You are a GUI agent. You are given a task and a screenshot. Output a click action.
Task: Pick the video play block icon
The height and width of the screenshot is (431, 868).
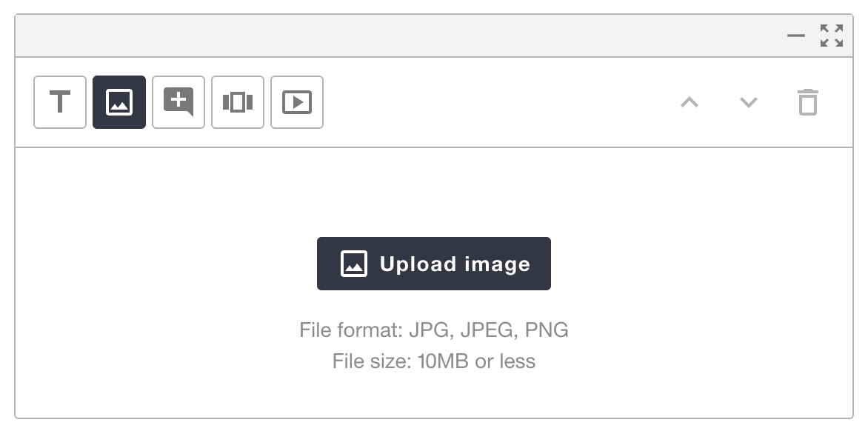(x=297, y=102)
